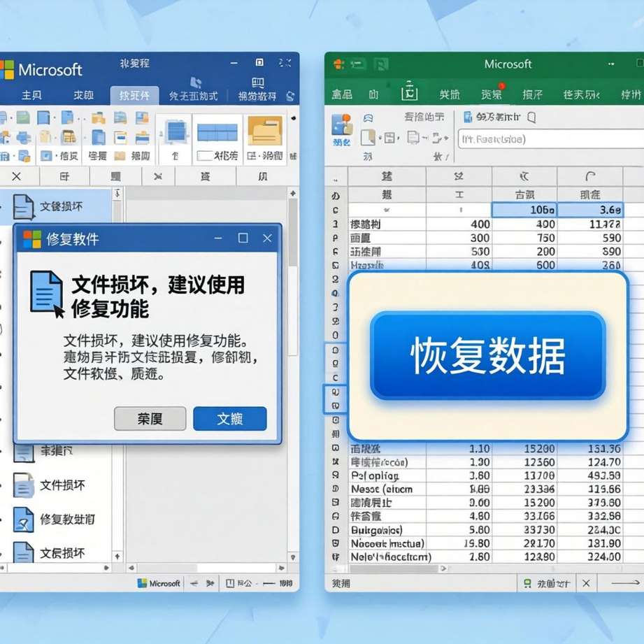
Task: Switch to the highlighted 按死件 ribbon tab
Action: click(x=135, y=96)
